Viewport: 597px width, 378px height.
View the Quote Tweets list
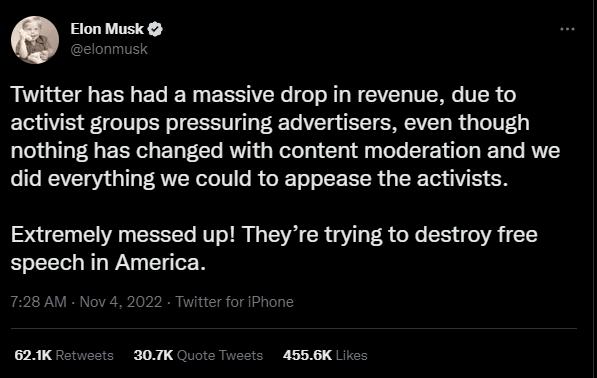click(220, 355)
